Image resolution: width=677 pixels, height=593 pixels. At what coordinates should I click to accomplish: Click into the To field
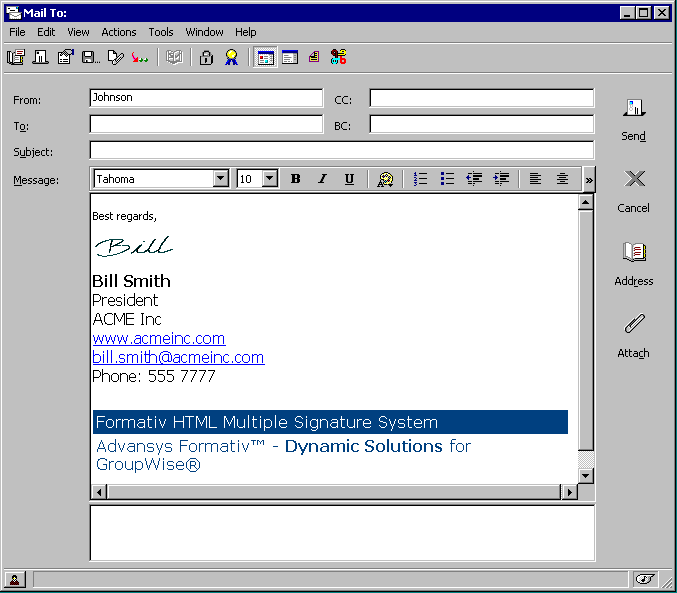206,124
